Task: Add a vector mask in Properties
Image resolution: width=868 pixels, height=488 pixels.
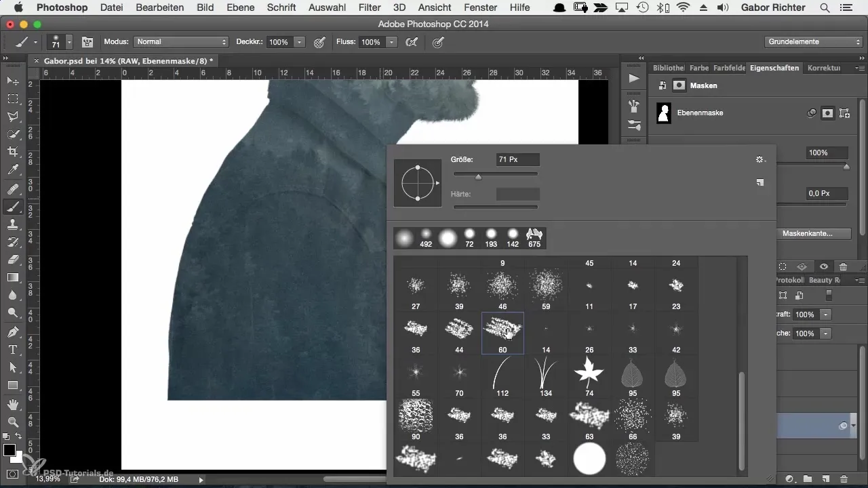Action: tap(844, 113)
